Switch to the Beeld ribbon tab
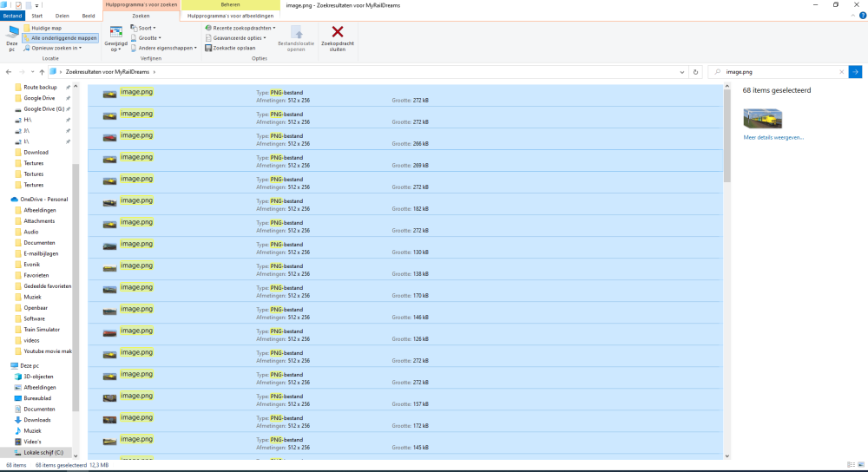This screenshot has width=868, height=472. [89, 16]
